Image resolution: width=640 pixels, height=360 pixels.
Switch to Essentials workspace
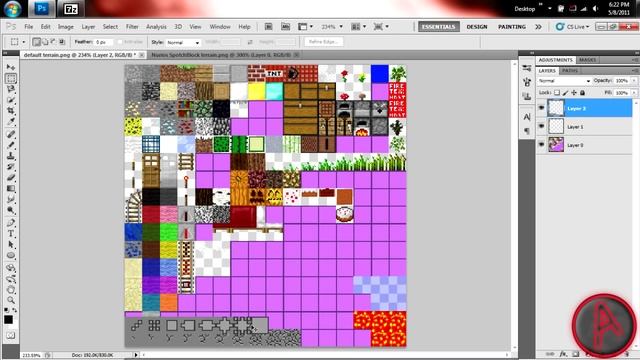(x=438, y=27)
